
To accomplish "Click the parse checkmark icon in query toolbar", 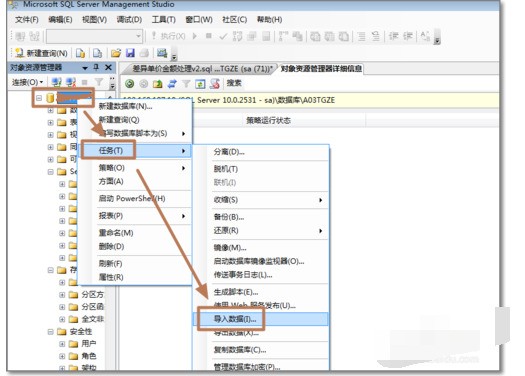I will [x=223, y=36].
